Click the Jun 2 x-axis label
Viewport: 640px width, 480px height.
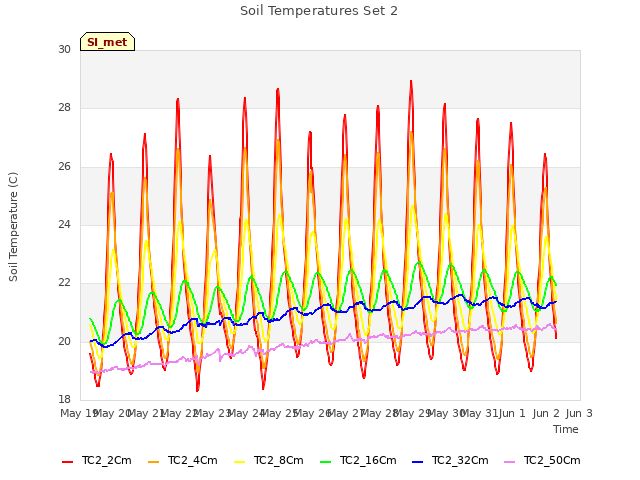coord(546,413)
